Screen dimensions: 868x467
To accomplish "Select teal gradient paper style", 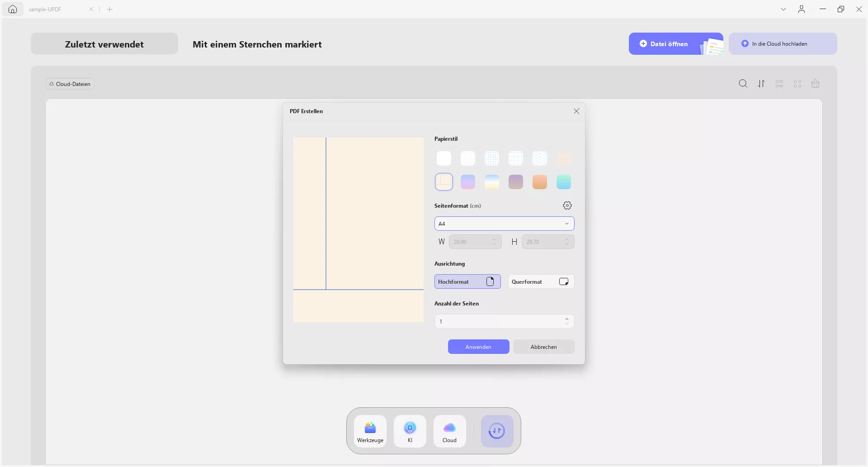I will (x=564, y=182).
